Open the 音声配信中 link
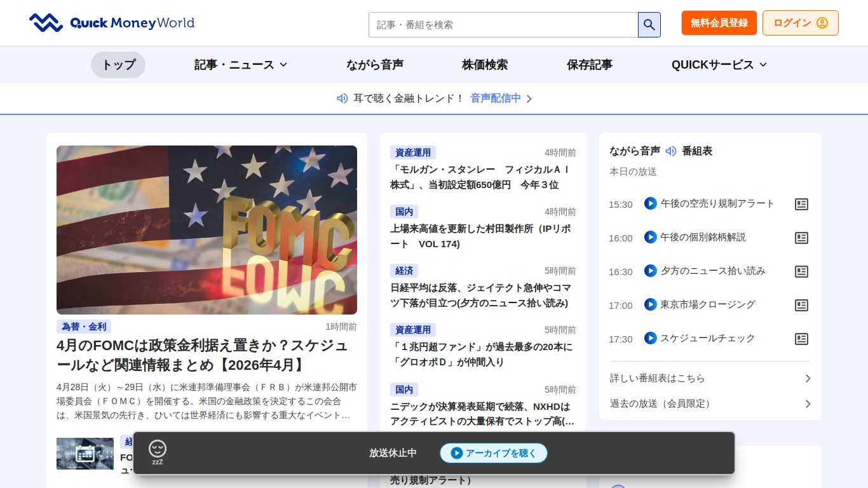868x488 pixels. pos(496,98)
